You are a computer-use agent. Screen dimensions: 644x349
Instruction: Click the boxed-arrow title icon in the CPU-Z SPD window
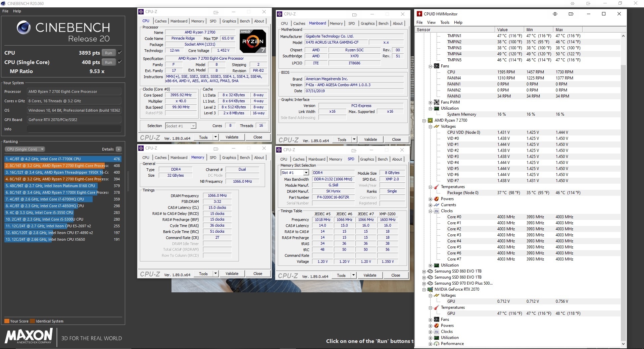point(354,150)
